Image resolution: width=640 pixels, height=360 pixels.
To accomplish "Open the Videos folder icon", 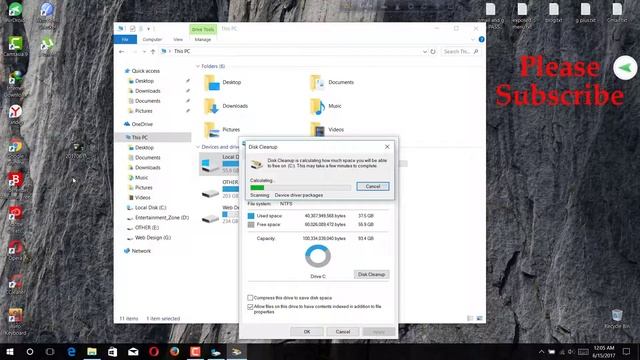I will tap(317, 130).
